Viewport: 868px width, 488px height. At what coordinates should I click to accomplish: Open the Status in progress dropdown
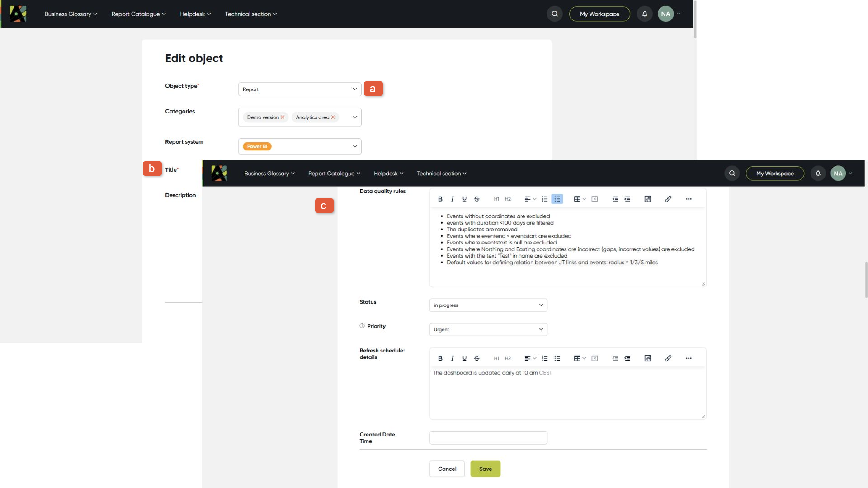[488, 305]
